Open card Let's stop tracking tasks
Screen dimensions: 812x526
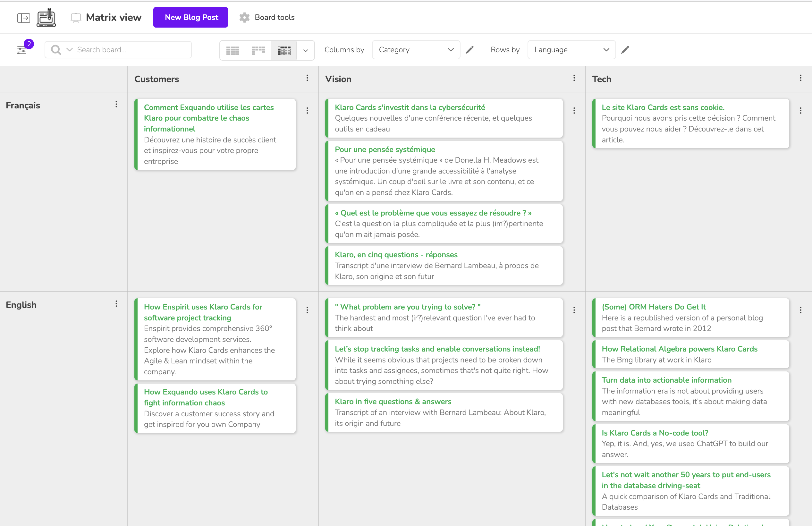tap(444, 365)
